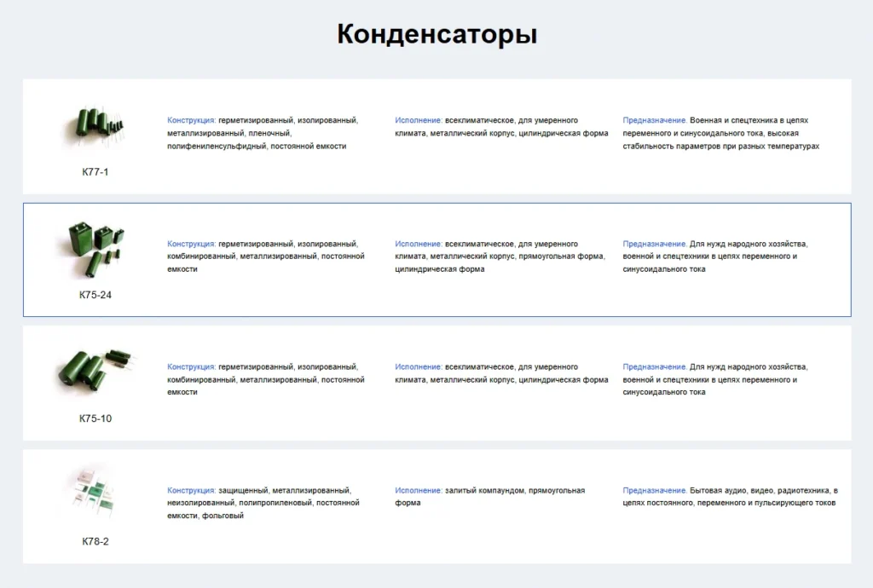Click text 'емкости, фольговый' in K78-2 row

tap(205, 516)
